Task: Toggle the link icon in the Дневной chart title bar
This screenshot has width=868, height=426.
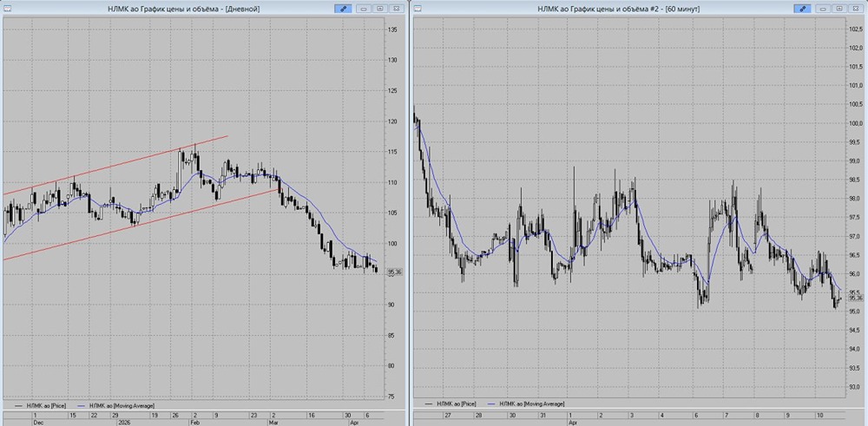Action: click(343, 9)
